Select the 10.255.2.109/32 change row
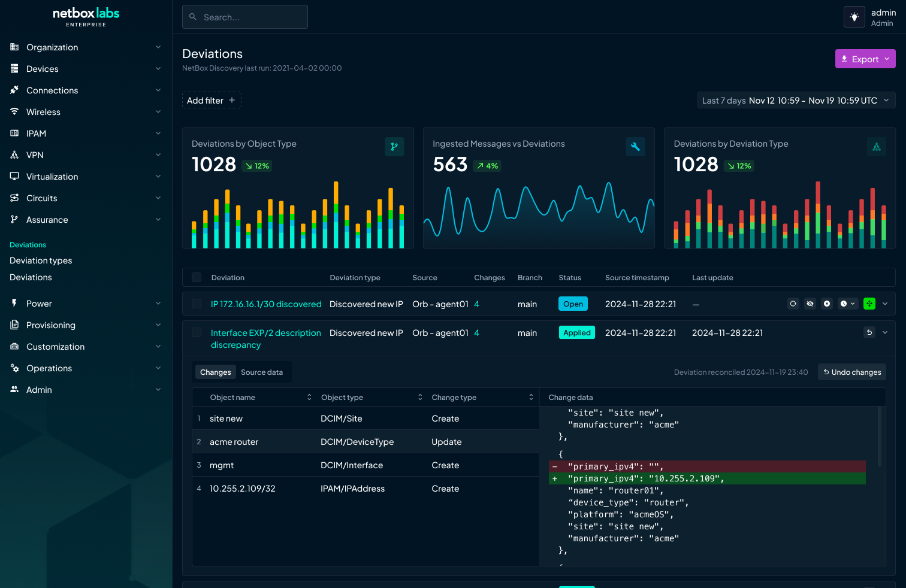 coord(366,489)
